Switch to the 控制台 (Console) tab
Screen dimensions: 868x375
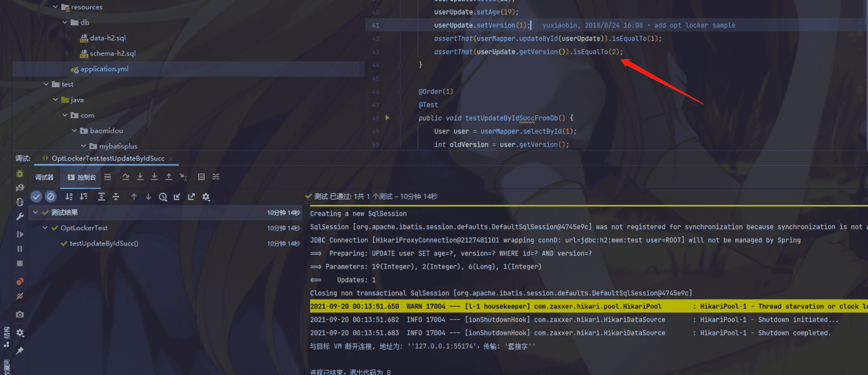pyautogui.click(x=82, y=177)
